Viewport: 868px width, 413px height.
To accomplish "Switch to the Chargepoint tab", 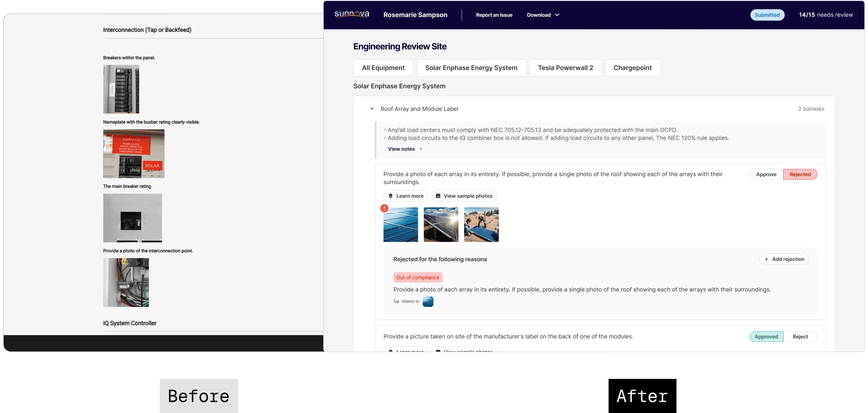I will [x=633, y=68].
